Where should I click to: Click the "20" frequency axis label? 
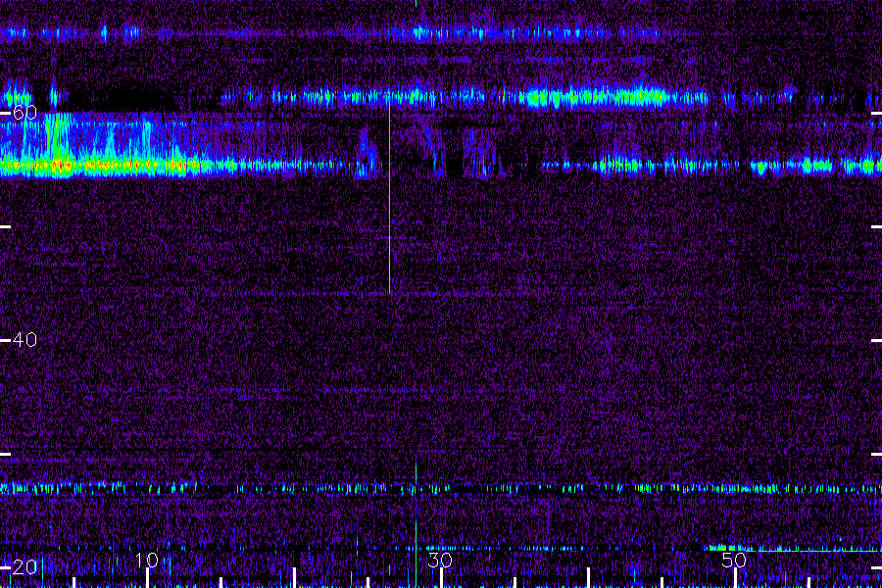[x=24, y=567]
